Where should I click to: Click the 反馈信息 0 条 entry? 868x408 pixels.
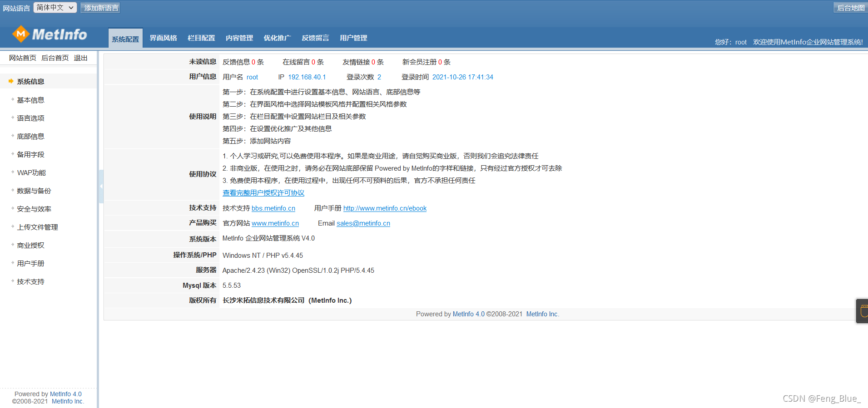tap(243, 62)
